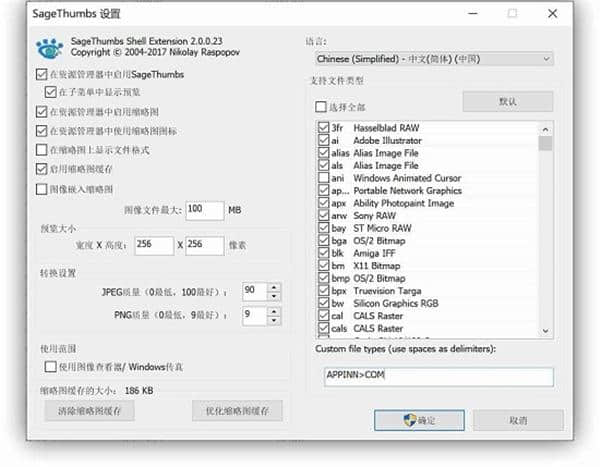Click the PNG quality field showing 9
600x467 pixels.
[x=255, y=316]
